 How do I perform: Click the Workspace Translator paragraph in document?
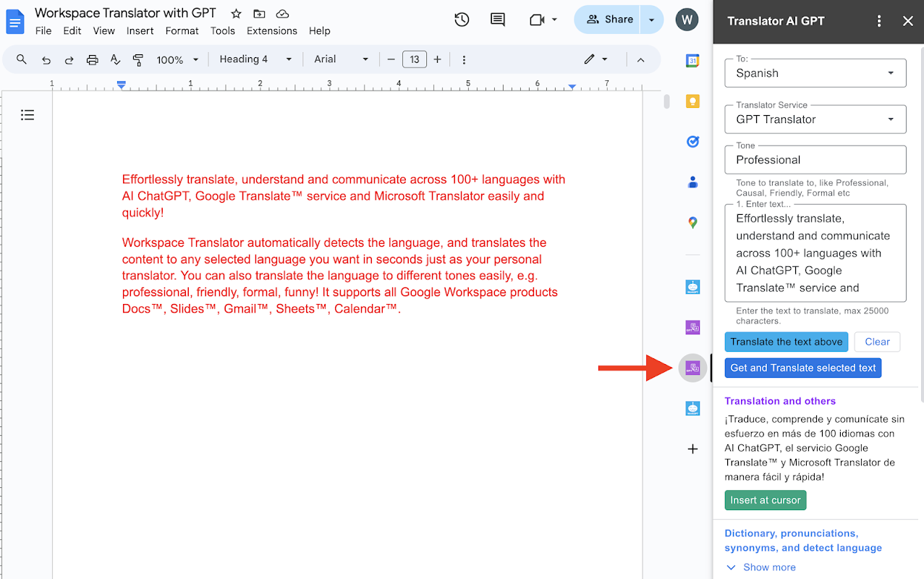click(x=340, y=276)
